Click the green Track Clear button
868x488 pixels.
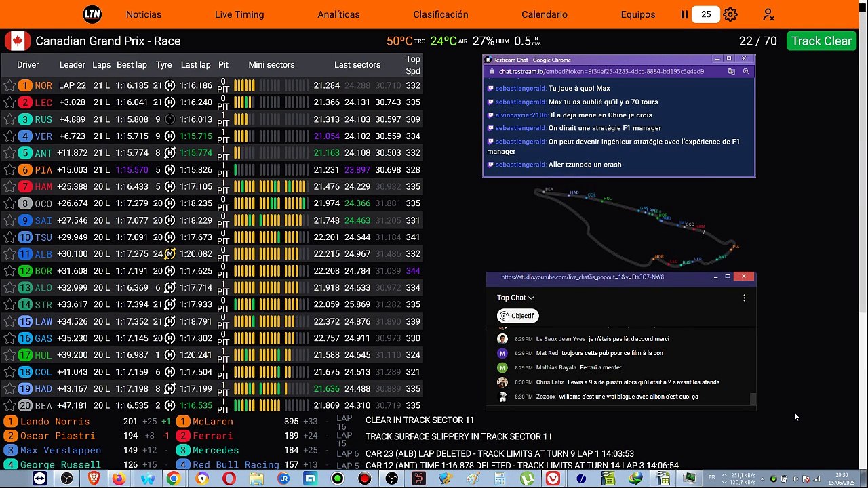tap(821, 41)
